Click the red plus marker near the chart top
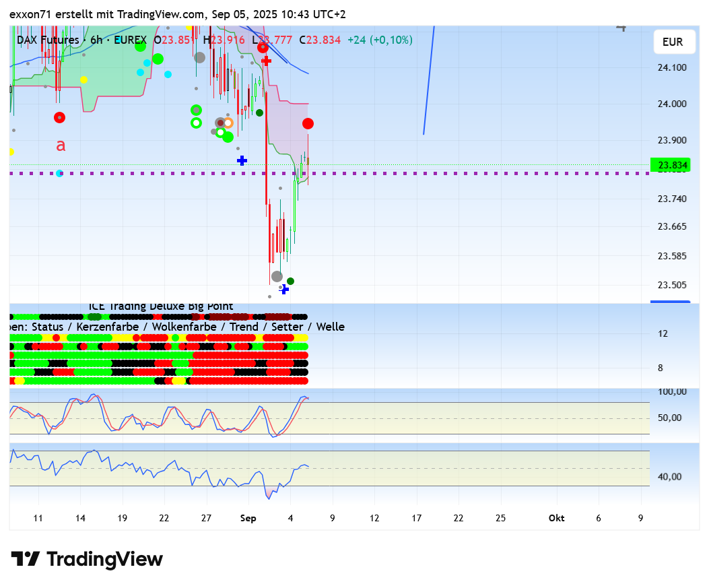Image resolution: width=709 pixels, height=588 pixels. pyautogui.click(x=266, y=61)
